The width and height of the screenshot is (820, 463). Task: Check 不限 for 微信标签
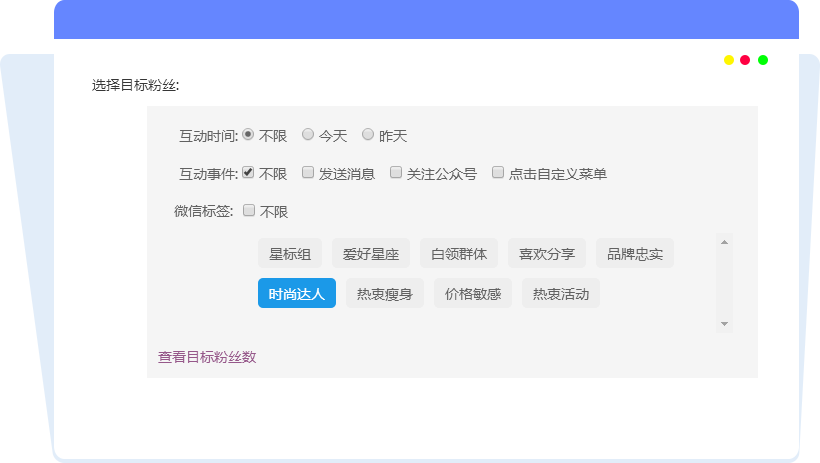(249, 211)
